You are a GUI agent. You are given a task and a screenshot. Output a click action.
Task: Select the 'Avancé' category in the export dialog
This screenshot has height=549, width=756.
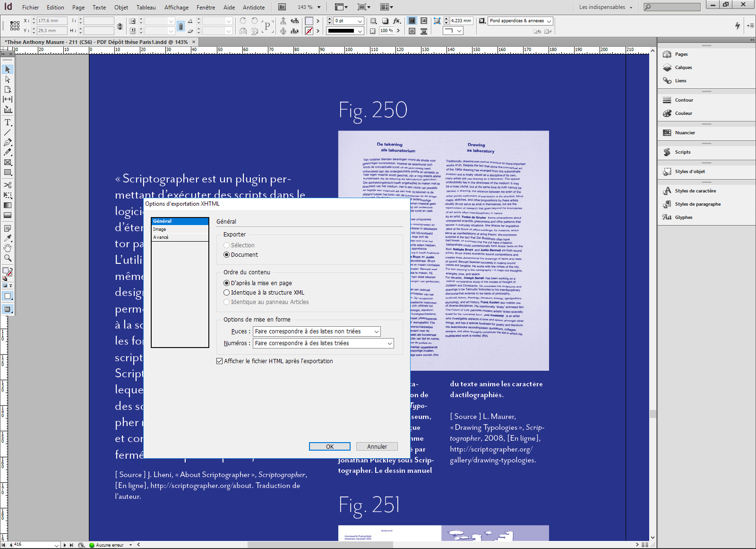tap(161, 237)
